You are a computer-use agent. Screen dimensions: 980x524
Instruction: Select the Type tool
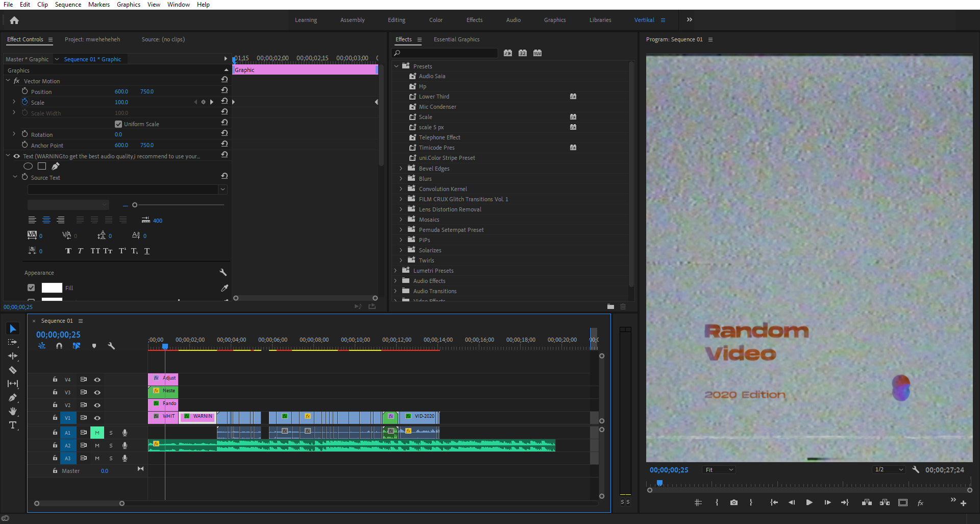click(13, 425)
